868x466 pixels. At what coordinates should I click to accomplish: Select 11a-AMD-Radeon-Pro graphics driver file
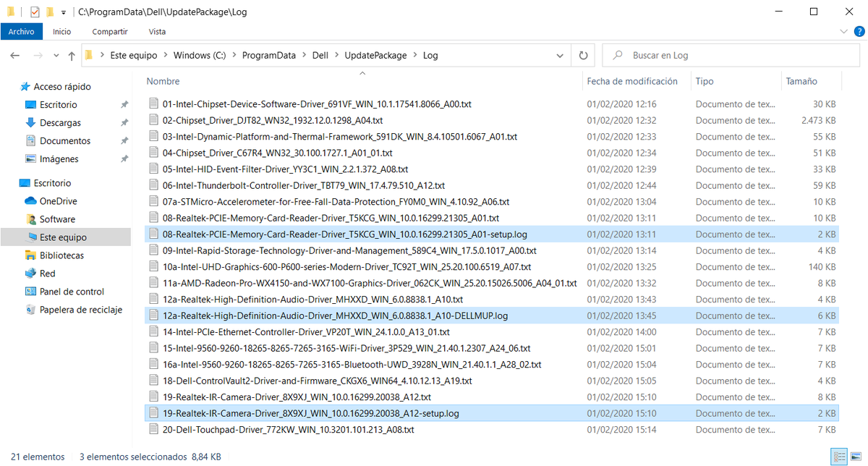pos(492,283)
